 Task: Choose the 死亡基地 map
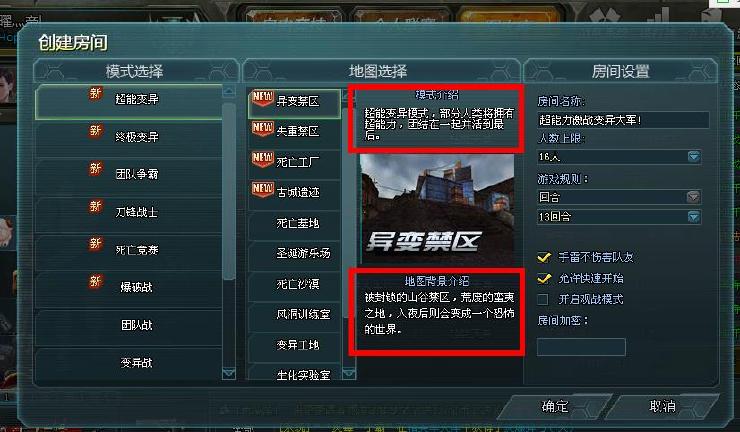294,223
